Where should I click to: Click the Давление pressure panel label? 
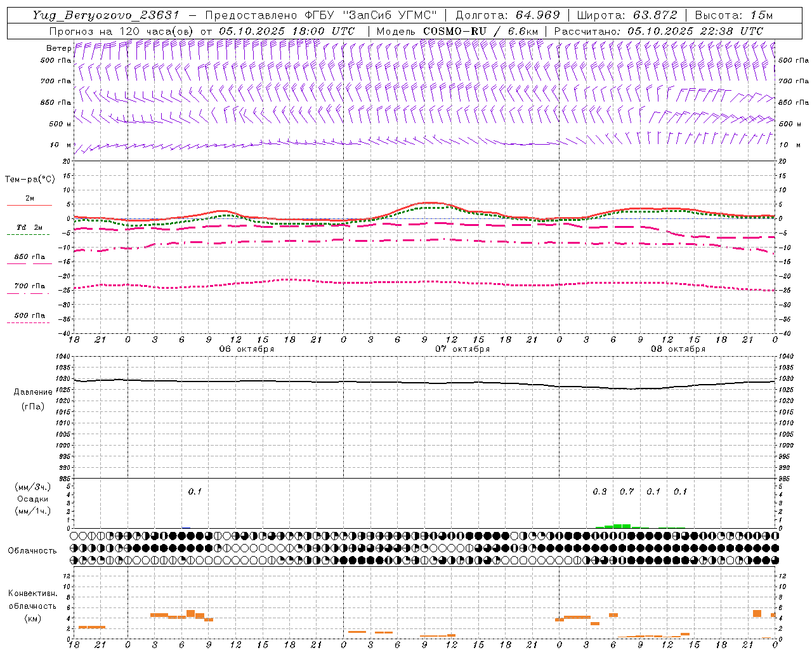[32, 392]
